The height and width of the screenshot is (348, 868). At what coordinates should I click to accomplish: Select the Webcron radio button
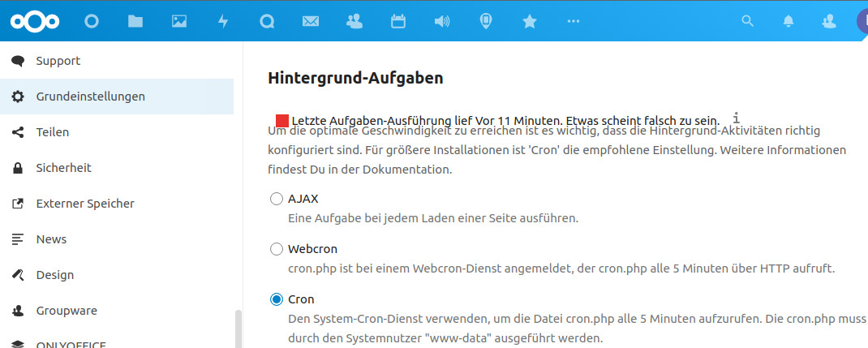click(277, 249)
